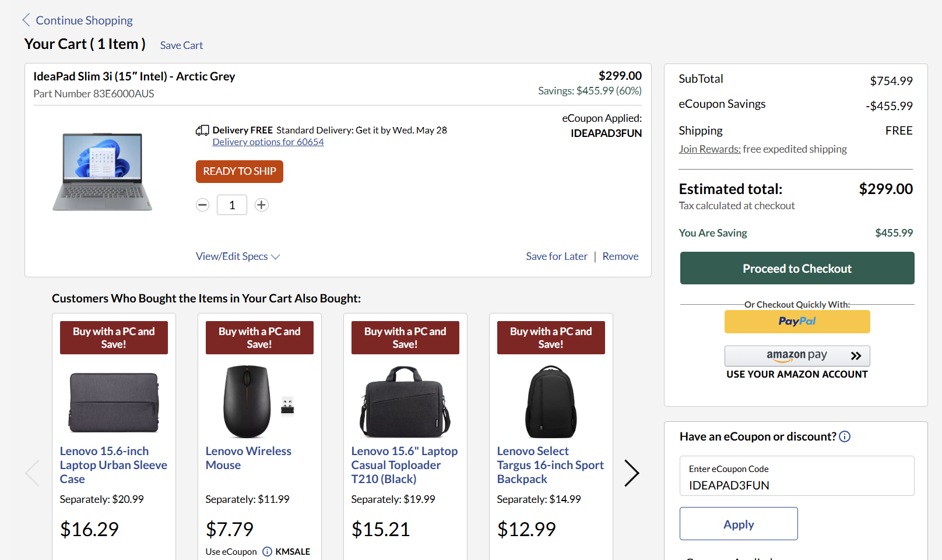Open eCoupon info tooltip icon
Image resolution: width=942 pixels, height=560 pixels.
tap(845, 436)
